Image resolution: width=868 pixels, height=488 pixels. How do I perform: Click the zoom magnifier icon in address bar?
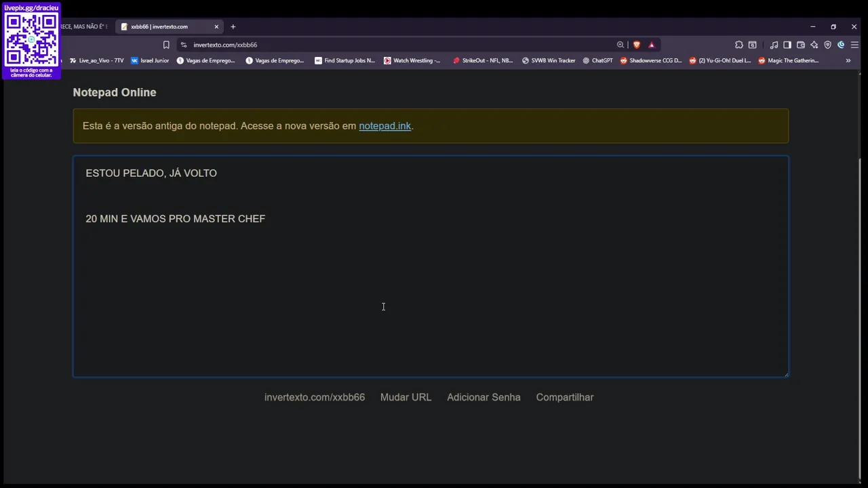coord(620,45)
